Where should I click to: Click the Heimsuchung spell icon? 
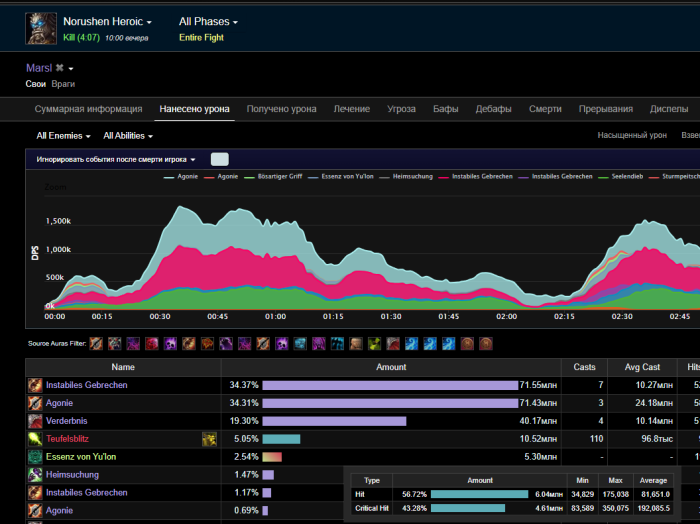(x=35, y=475)
